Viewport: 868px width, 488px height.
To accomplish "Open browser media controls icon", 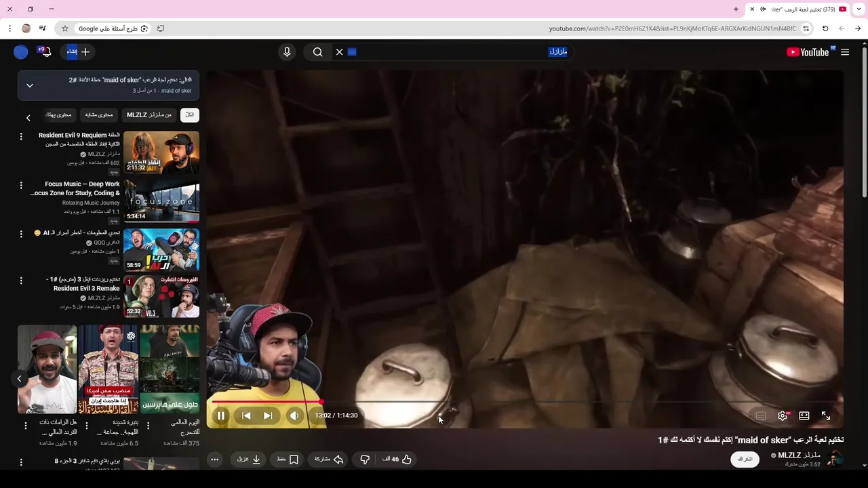I will coord(43,28).
